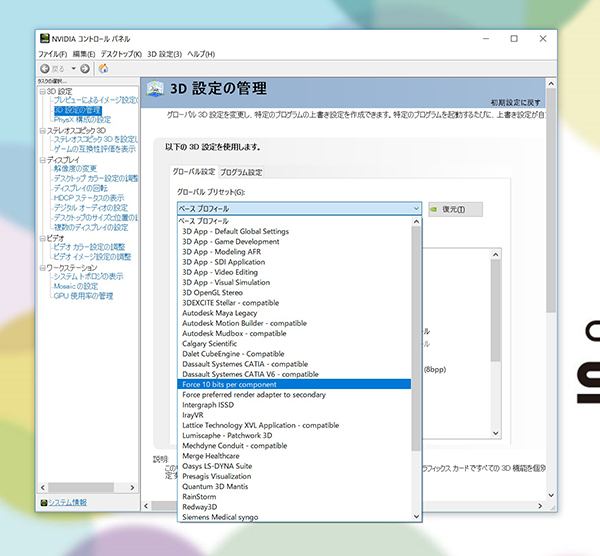Click the preset list scroll down arrow
Screen dimensions: 600x556
click(416, 517)
